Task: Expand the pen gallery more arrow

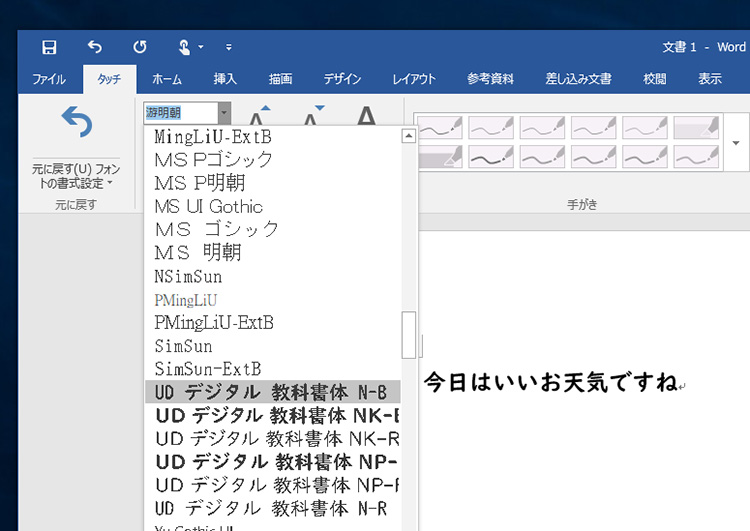Action: pyautogui.click(x=737, y=142)
